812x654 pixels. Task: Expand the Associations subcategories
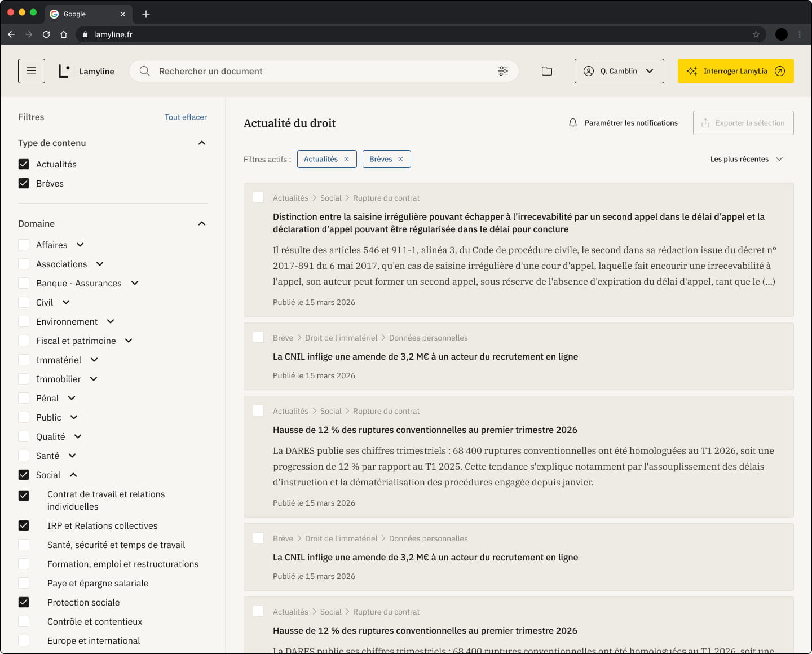(100, 264)
